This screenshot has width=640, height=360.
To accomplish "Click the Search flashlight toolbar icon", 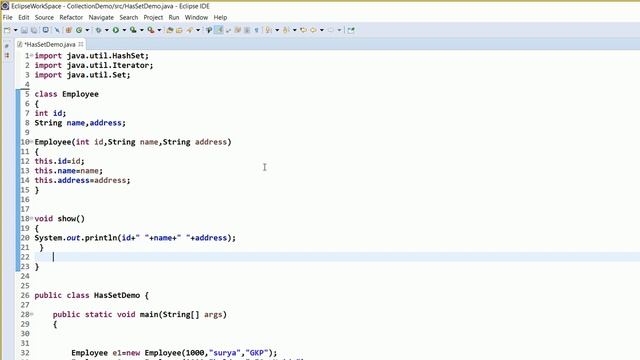I will [x=190, y=30].
